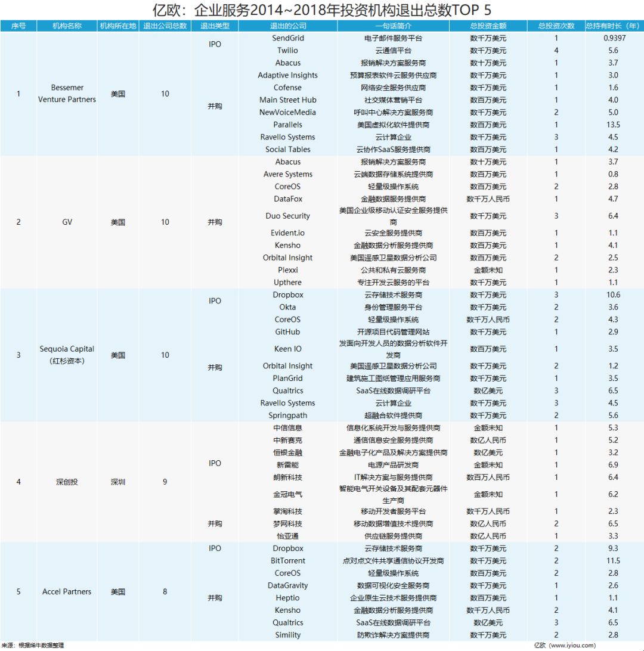
Task: Click the table title heading text
Action: [322, 10]
